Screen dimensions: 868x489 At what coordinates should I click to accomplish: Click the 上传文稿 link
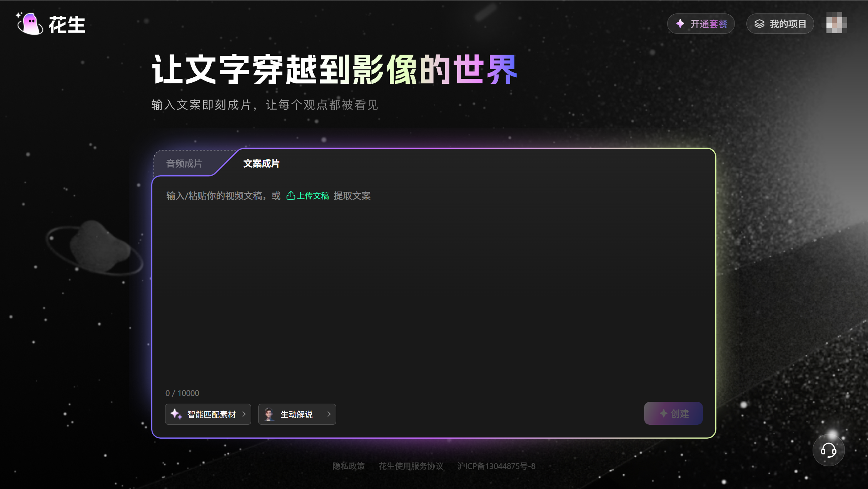coord(313,196)
